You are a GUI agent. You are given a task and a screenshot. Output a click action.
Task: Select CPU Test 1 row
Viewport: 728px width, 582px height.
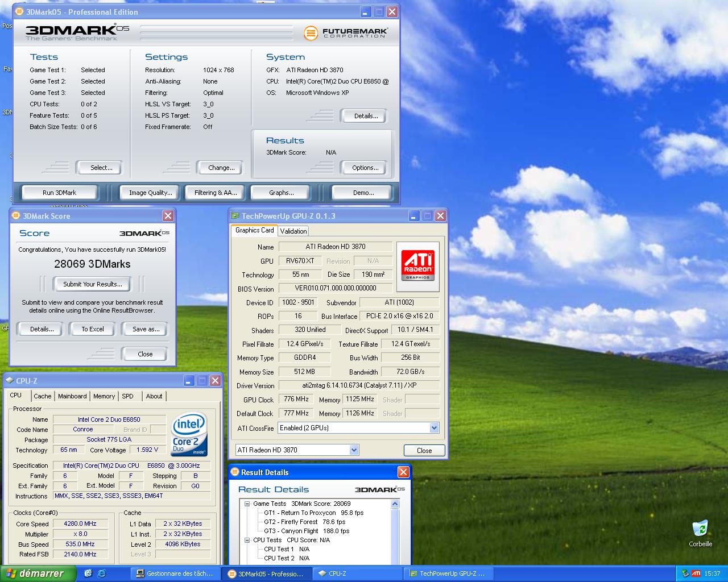coord(287,549)
